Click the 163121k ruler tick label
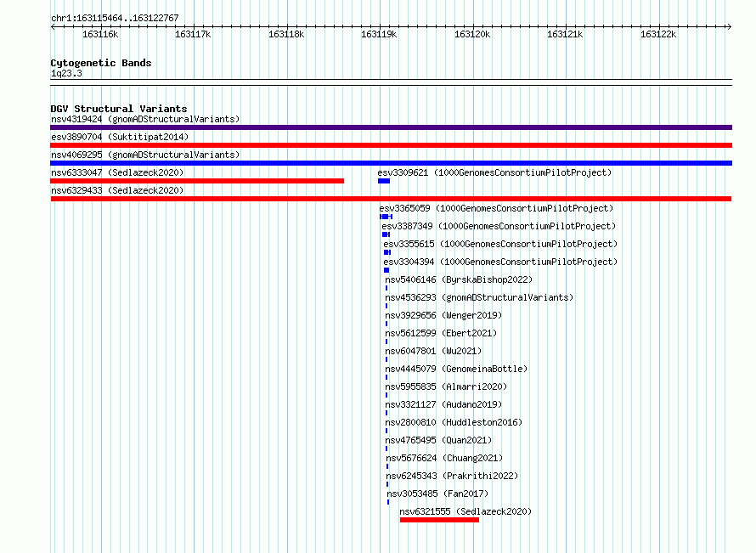Viewport: 756px width, 553px height. pos(565,34)
